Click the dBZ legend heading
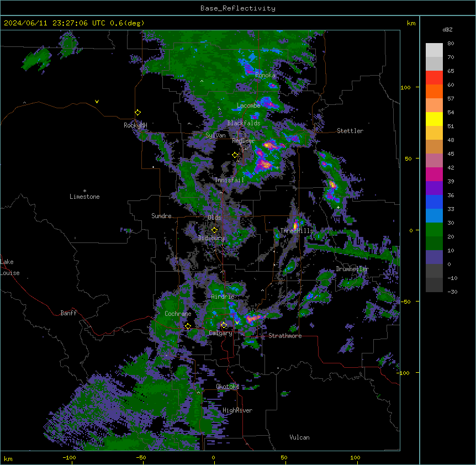Viewport: 476px width, 465px height. [447, 29]
